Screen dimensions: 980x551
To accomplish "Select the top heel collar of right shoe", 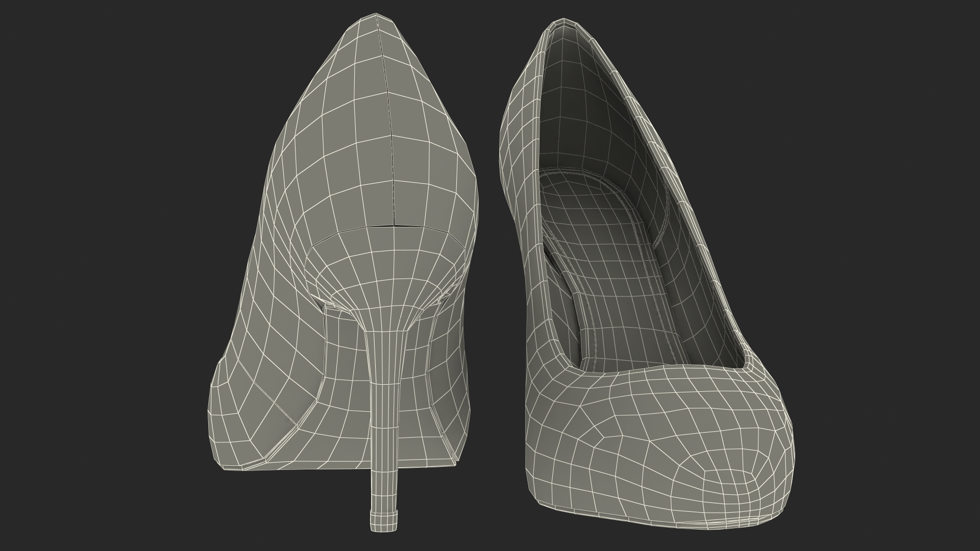I will point(564,21).
